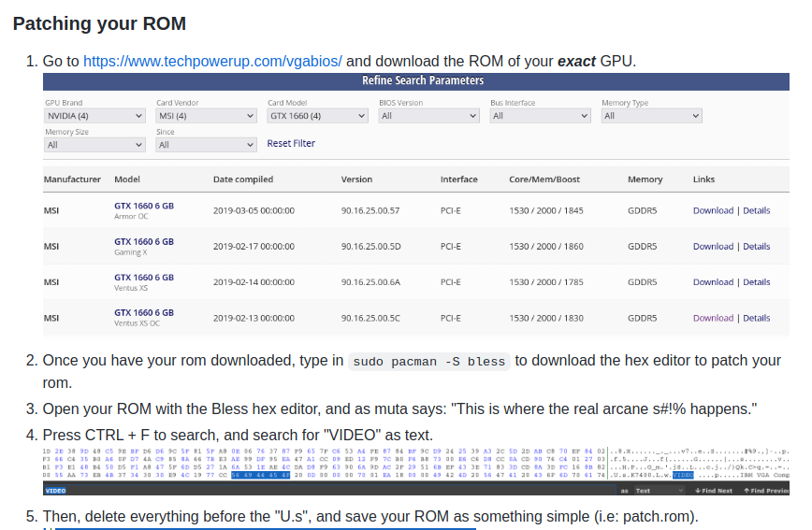Download the Gaming X BIOS
Image resolution: width=812 pixels, height=530 pixels.
[x=713, y=247]
